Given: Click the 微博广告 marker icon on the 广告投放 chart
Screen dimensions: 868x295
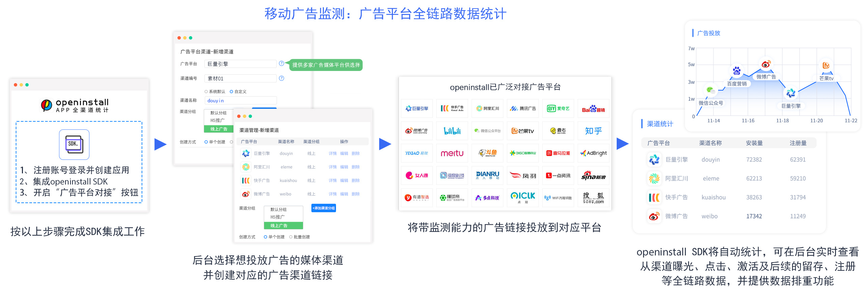Looking at the screenshot, I should tap(766, 64).
